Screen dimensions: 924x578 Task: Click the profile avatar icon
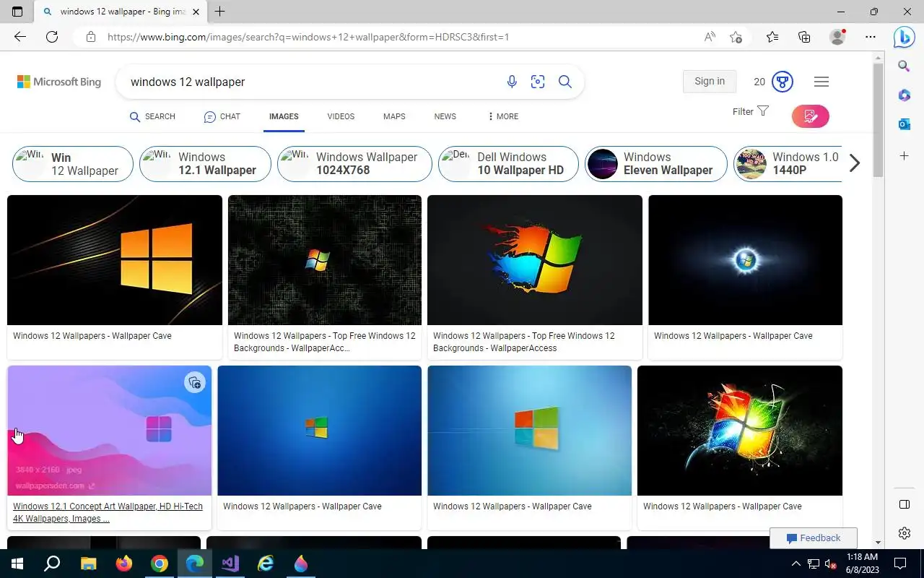pyautogui.click(x=837, y=37)
